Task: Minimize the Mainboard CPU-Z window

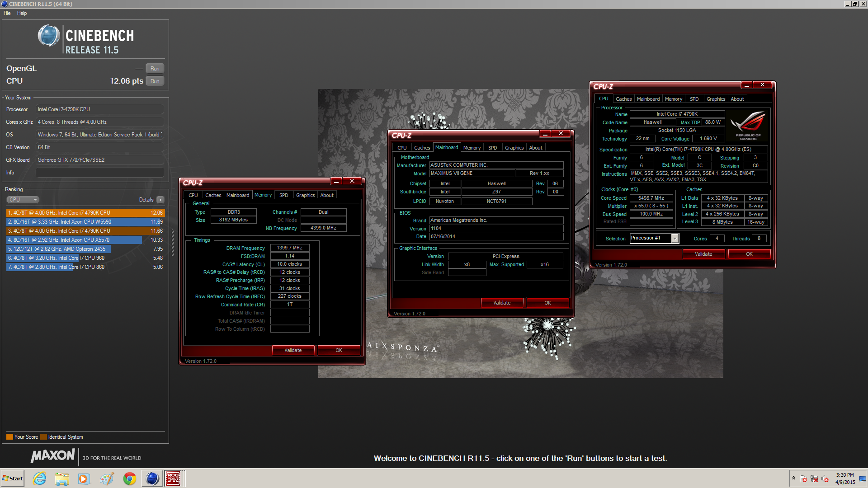Action: pyautogui.click(x=545, y=134)
